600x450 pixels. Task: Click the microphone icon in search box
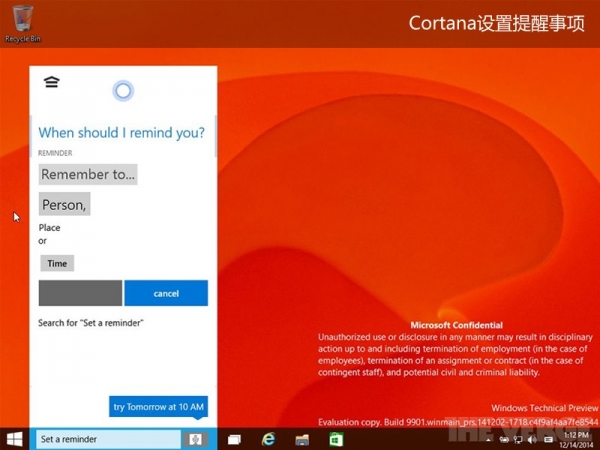pyautogui.click(x=196, y=439)
